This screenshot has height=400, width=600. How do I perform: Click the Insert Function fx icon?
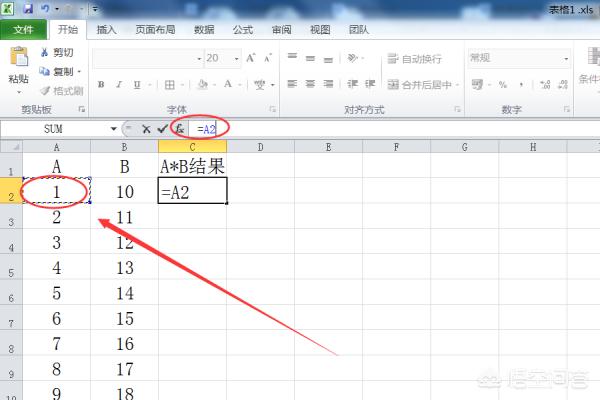pos(178,129)
